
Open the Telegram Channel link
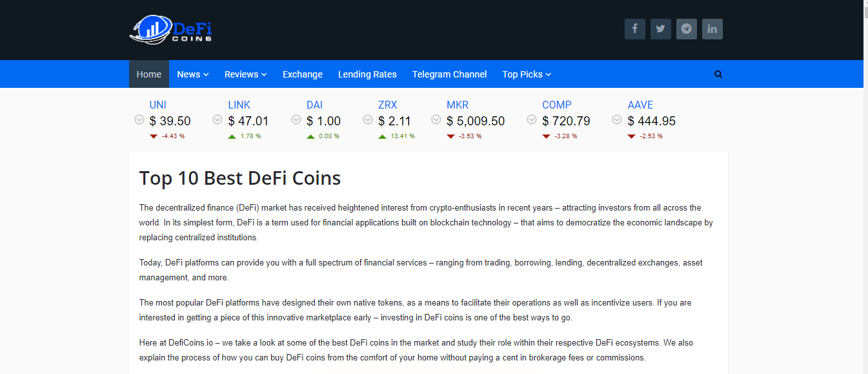449,74
